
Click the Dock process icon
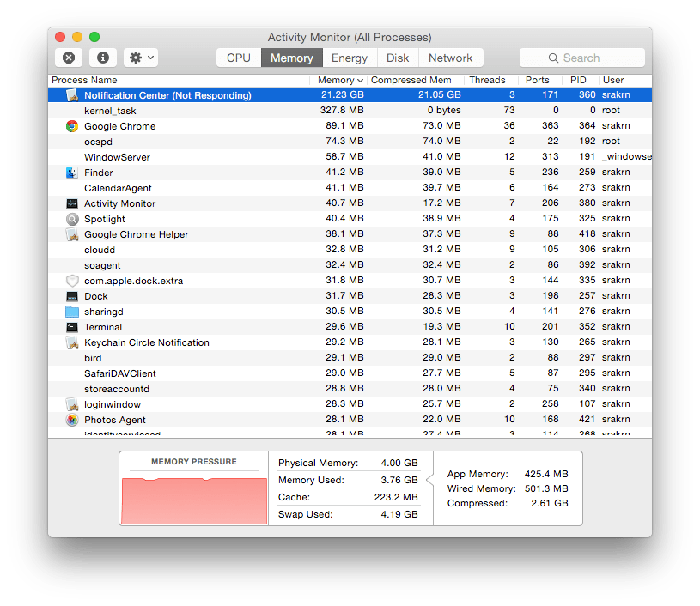point(72,296)
